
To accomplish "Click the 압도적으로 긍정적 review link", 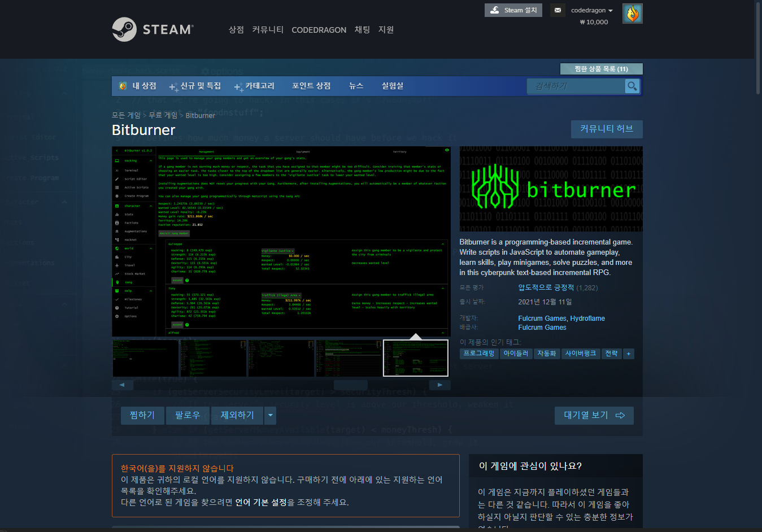I will [x=546, y=287].
